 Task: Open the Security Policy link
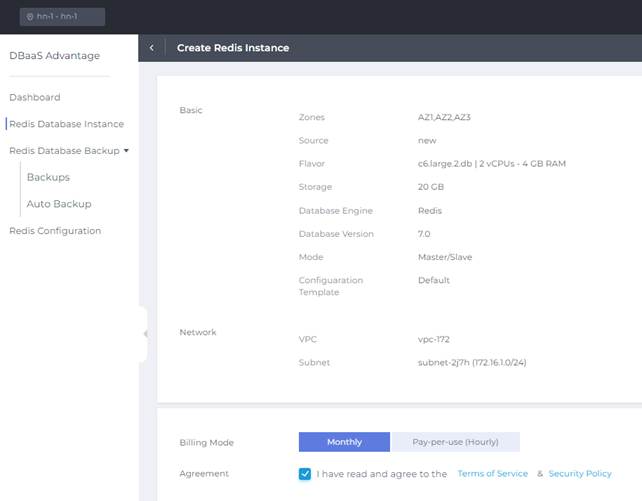580,474
